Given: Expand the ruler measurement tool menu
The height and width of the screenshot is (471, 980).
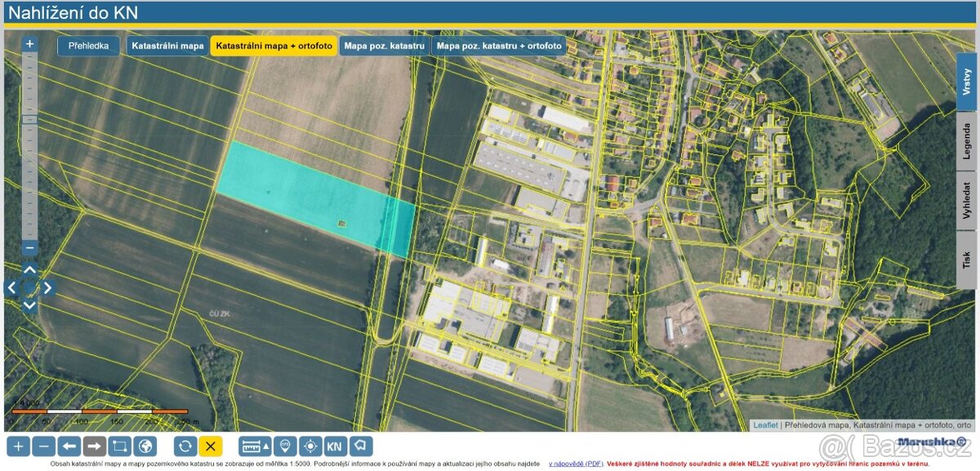Looking at the screenshot, I should pyautogui.click(x=255, y=446).
